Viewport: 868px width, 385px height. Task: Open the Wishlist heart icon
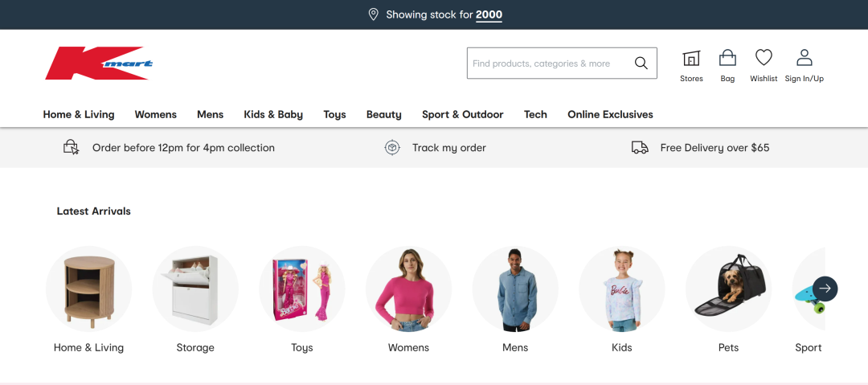pos(764,58)
